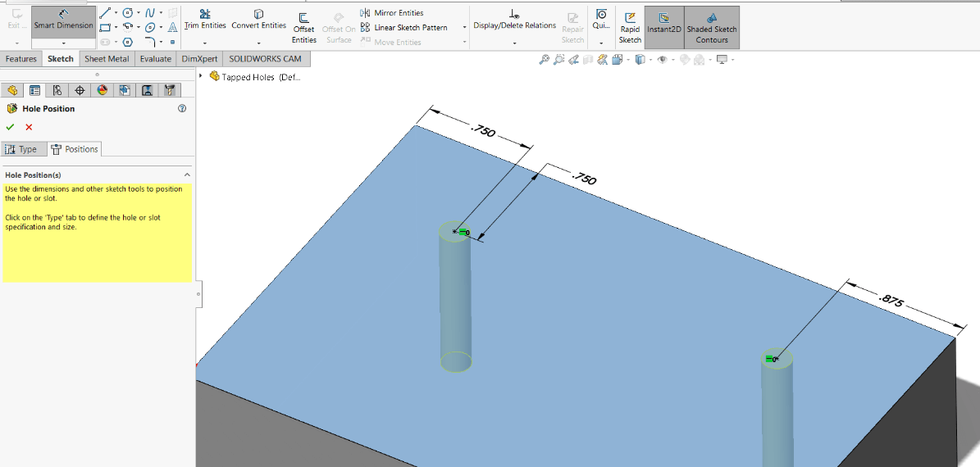Cancel hole position with red X
The height and width of the screenshot is (467, 980).
click(29, 127)
